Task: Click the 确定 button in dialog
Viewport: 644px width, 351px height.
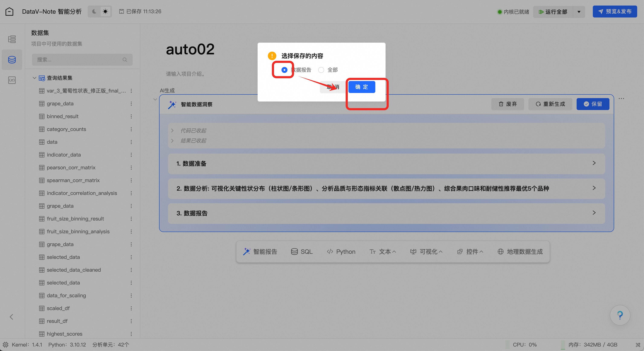Action: (x=361, y=87)
